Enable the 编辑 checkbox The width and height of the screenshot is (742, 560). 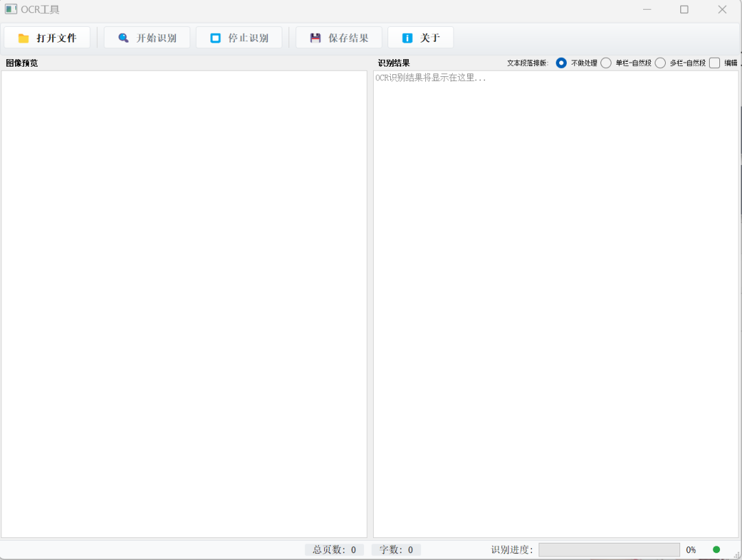pyautogui.click(x=715, y=63)
